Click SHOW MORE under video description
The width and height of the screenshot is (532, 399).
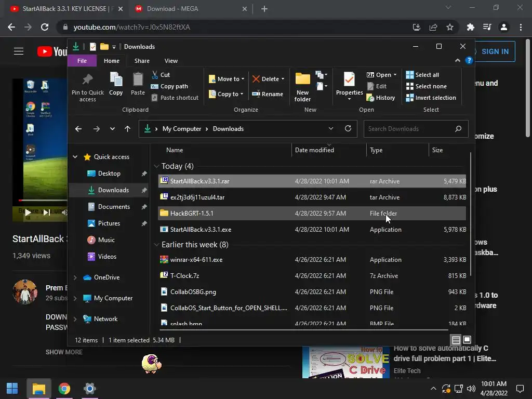tap(64, 352)
